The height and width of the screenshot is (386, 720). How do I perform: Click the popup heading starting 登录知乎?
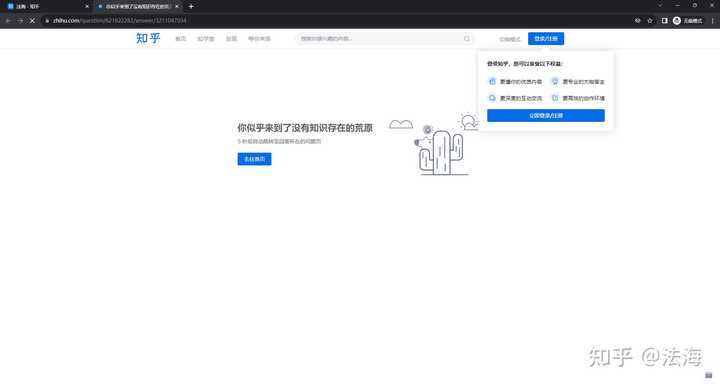524,64
